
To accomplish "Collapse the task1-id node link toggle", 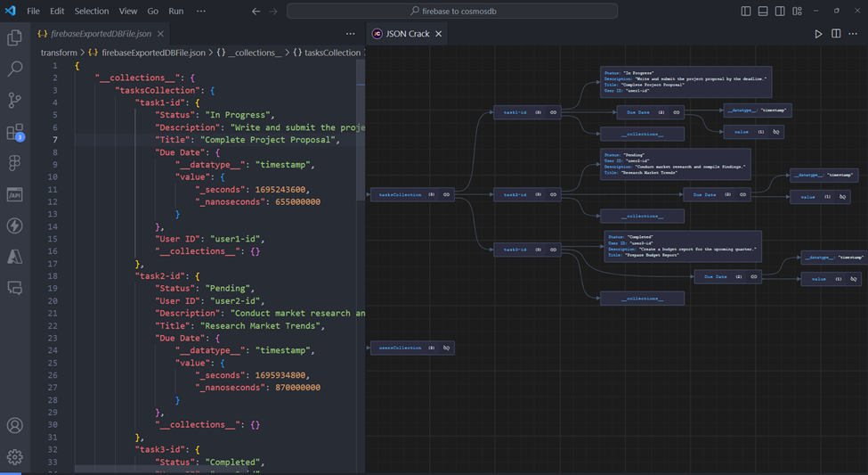I will click(x=553, y=112).
